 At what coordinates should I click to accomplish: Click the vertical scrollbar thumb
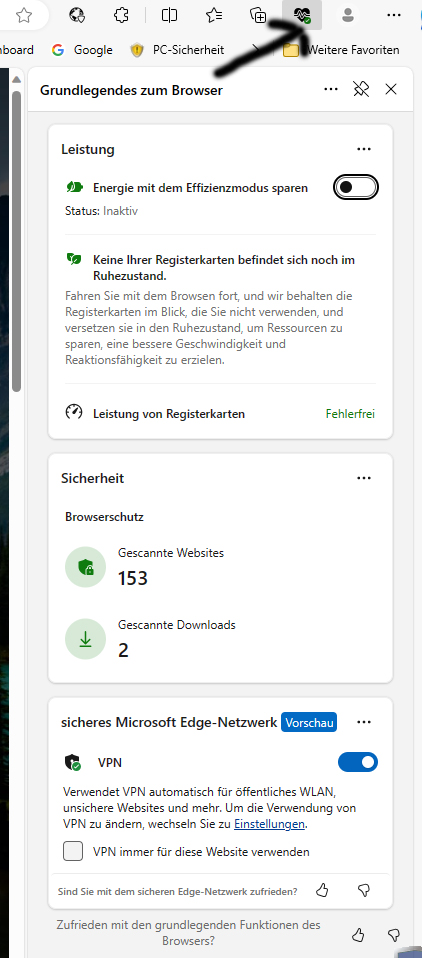click(17, 241)
